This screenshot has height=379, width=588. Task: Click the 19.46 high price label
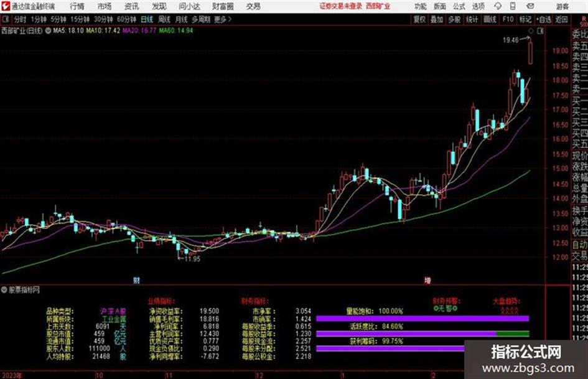pyautogui.click(x=511, y=40)
